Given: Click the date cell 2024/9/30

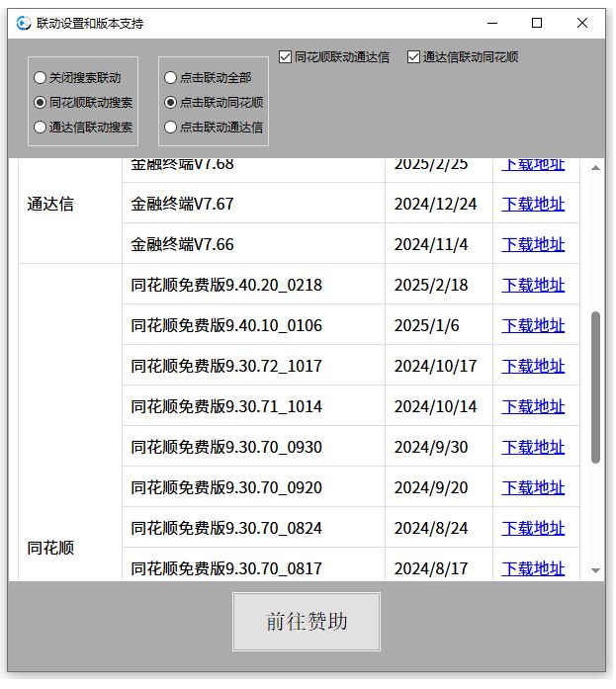Looking at the screenshot, I should coord(439,447).
